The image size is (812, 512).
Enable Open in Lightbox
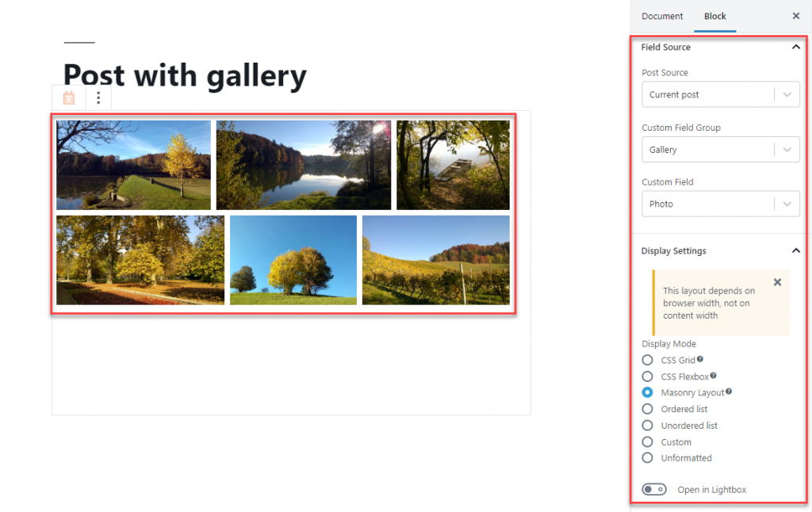(654, 489)
